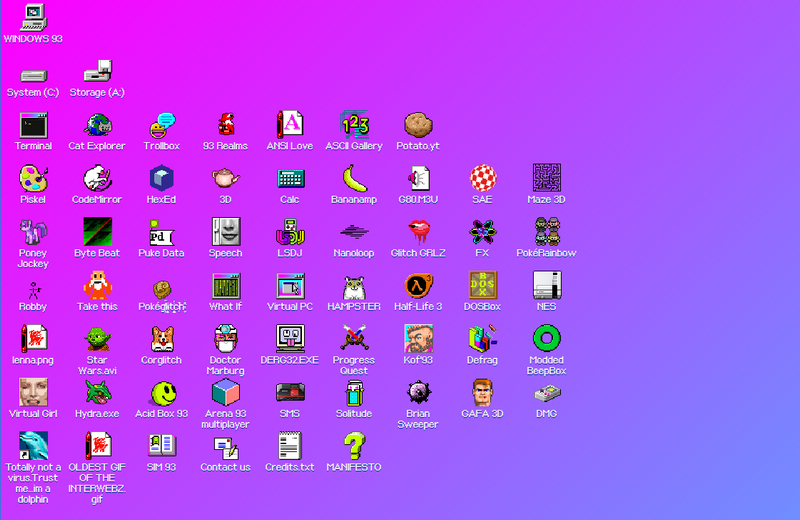
Task: Launch the Solitude card game icon
Action: coord(354,393)
